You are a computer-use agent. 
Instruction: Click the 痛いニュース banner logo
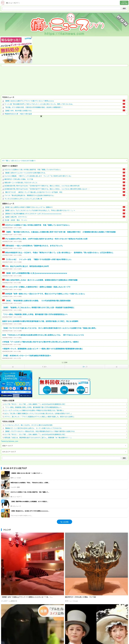click(x=64, y=24)
